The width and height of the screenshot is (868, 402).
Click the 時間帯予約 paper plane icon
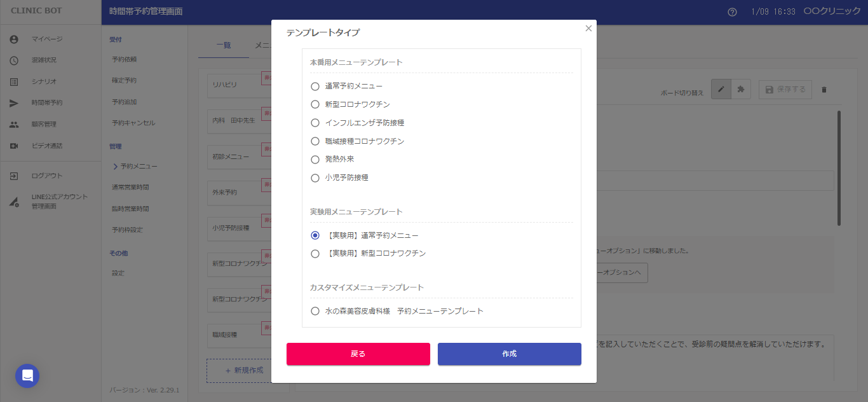coord(14,103)
